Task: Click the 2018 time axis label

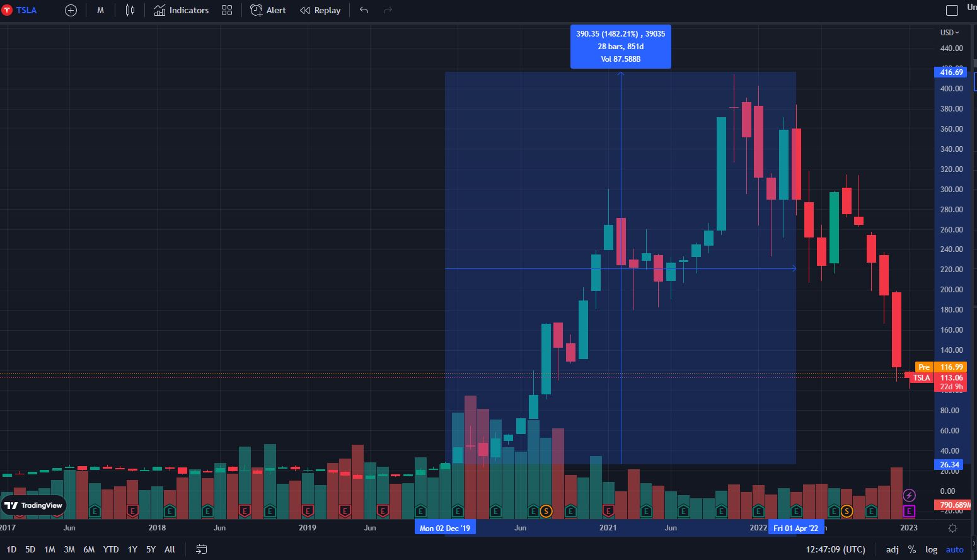Action: pyautogui.click(x=157, y=528)
